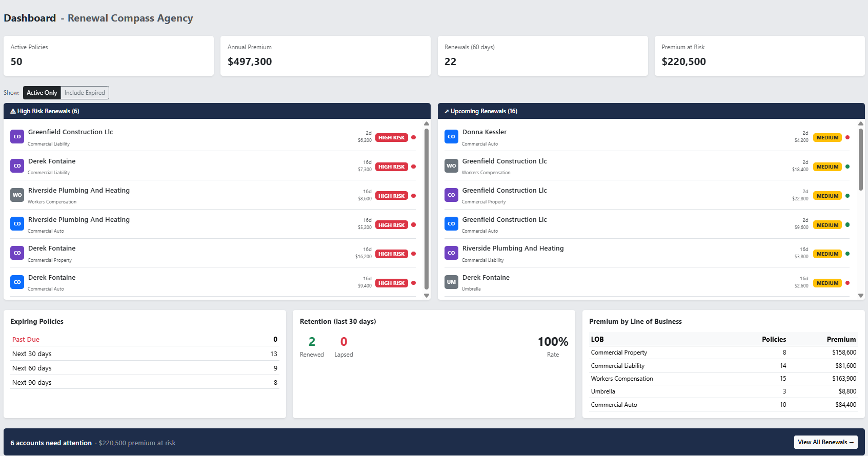Click the CO icon for Riverside Plumbing Commercial Auto high risk

(x=17, y=224)
